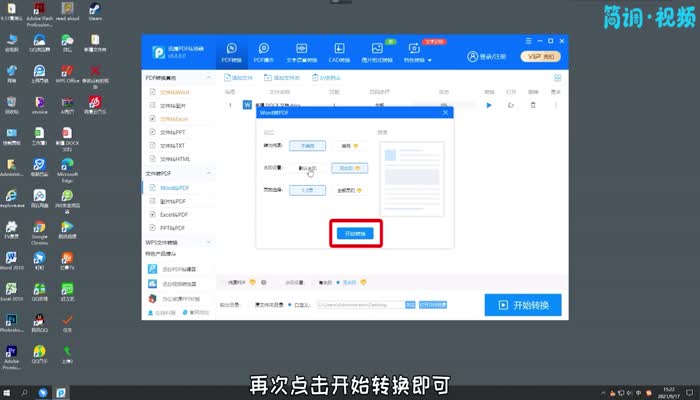Open the PDF转换 tab in top toolbar
The height and width of the screenshot is (400, 700).
point(232,52)
